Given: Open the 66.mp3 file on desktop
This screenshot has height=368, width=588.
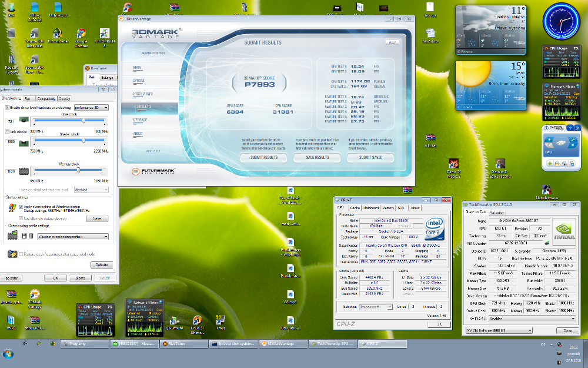Looking at the screenshot, I should pyautogui.click(x=290, y=294).
